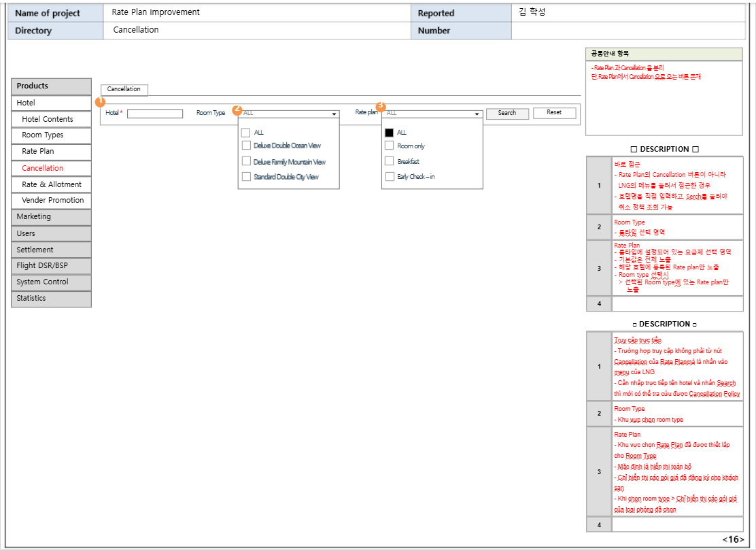The width and height of the screenshot is (756, 551).
Task: Click orange marker on Room Type dropdown
Action: (237, 110)
